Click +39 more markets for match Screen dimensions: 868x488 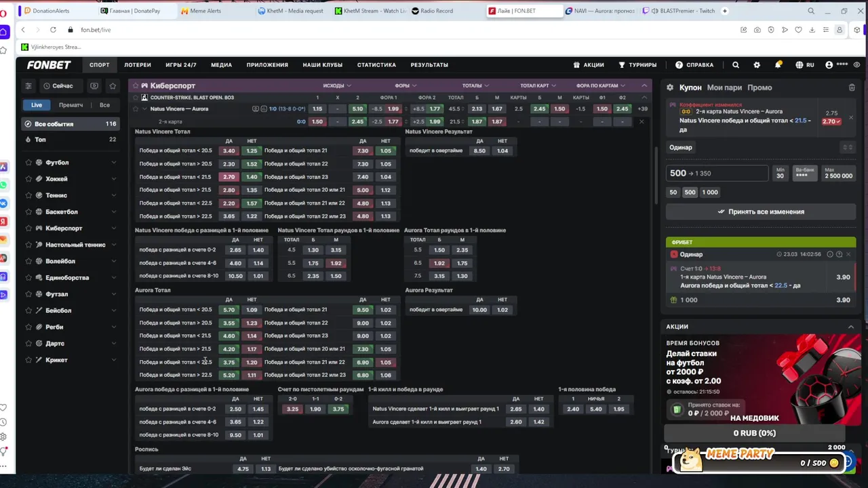(x=642, y=109)
